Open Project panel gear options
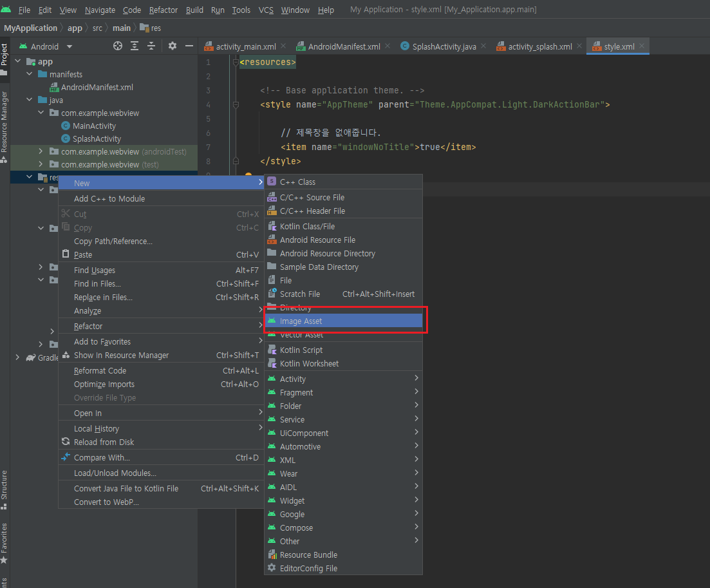 [173, 46]
